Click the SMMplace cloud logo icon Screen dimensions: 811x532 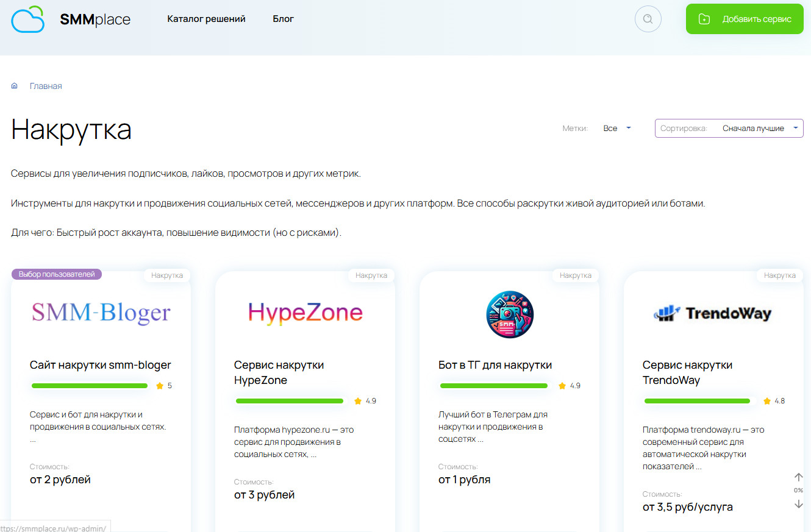pos(28,19)
